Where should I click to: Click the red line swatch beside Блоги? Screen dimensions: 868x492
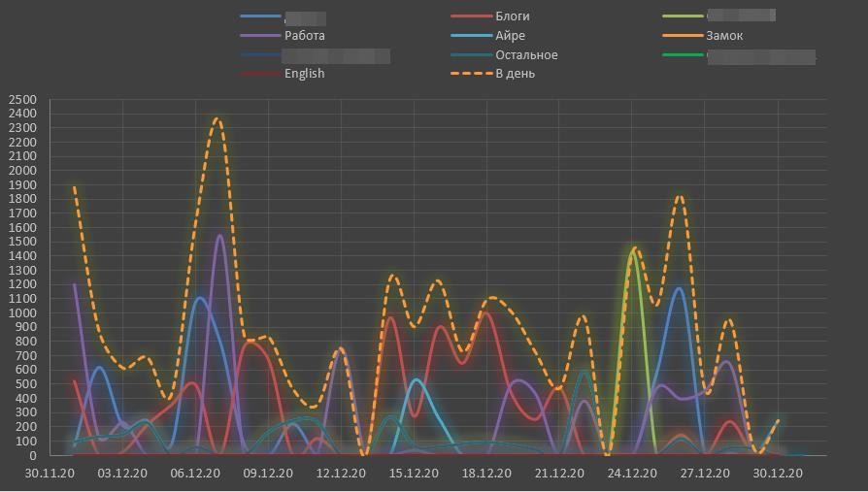470,16
